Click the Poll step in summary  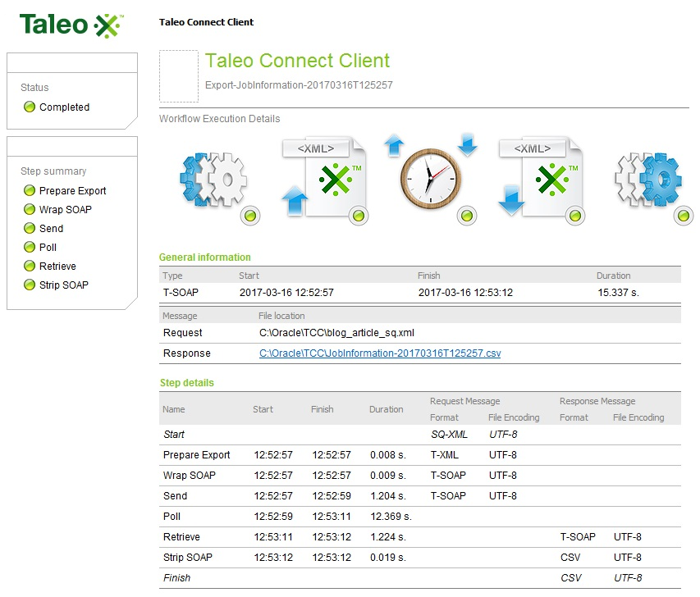pos(48,247)
